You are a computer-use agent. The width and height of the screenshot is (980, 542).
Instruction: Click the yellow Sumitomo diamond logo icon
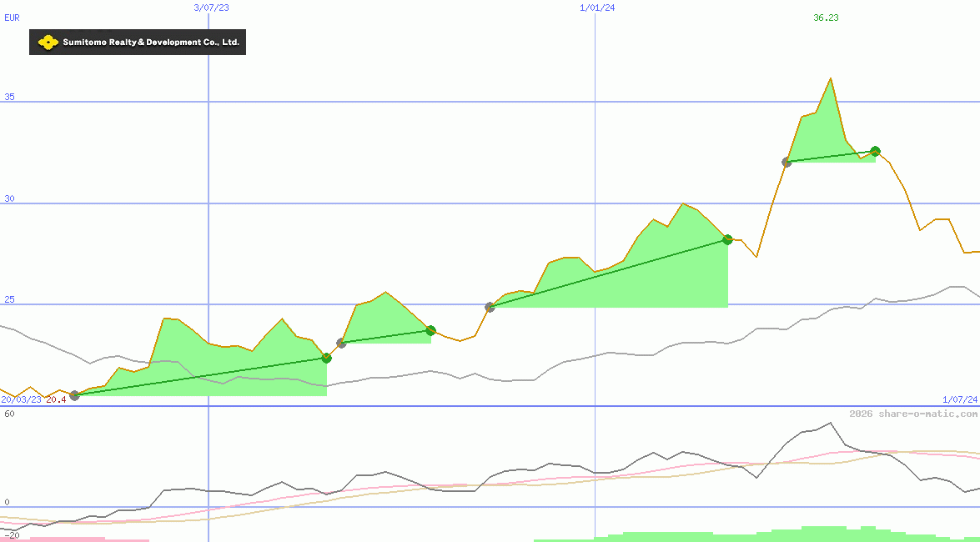pos(48,40)
